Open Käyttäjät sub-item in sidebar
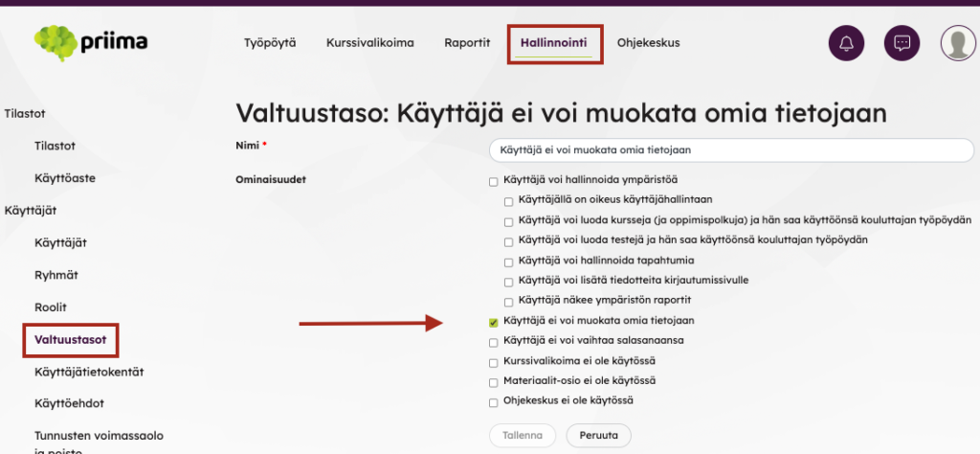This screenshot has width=980, height=454. pos(60,243)
